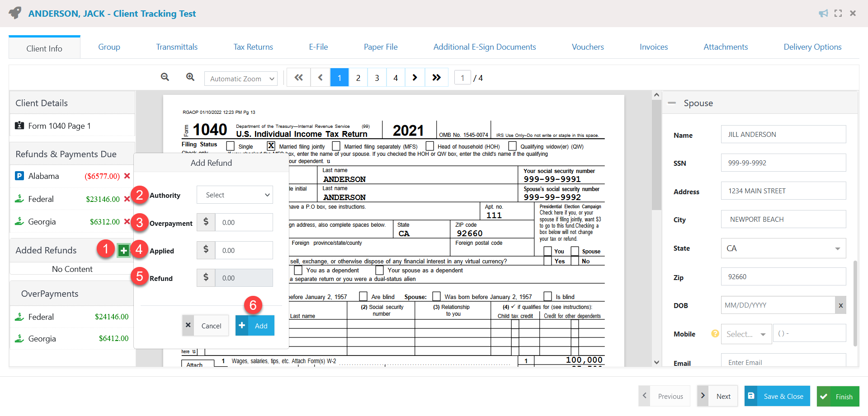
Task: Click the Applied amount field
Action: pos(244,251)
